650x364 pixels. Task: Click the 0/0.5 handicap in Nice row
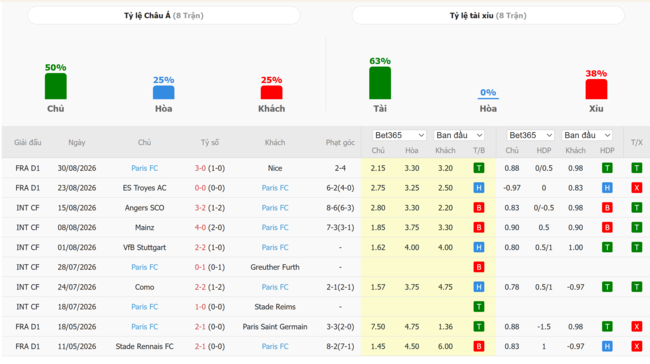coord(543,168)
